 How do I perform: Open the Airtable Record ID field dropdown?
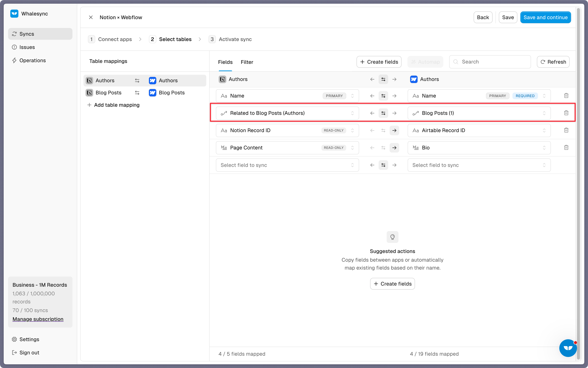tap(479, 130)
